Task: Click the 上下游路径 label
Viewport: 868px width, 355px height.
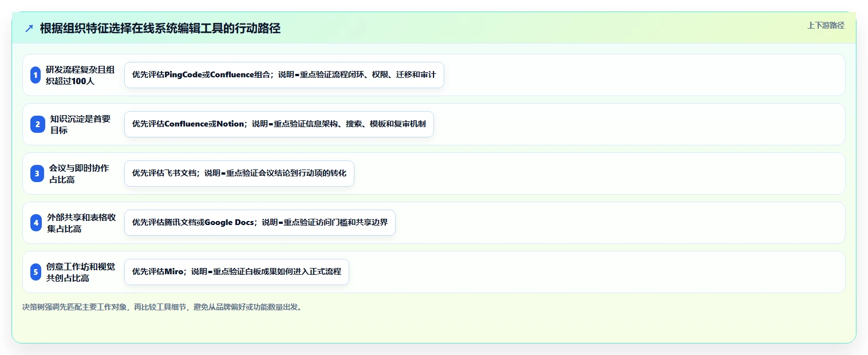Action: tap(826, 25)
